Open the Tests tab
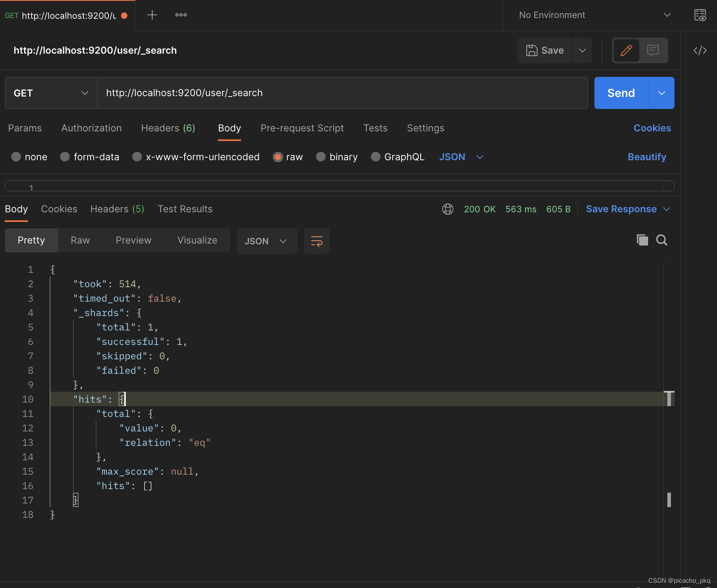 coord(375,128)
